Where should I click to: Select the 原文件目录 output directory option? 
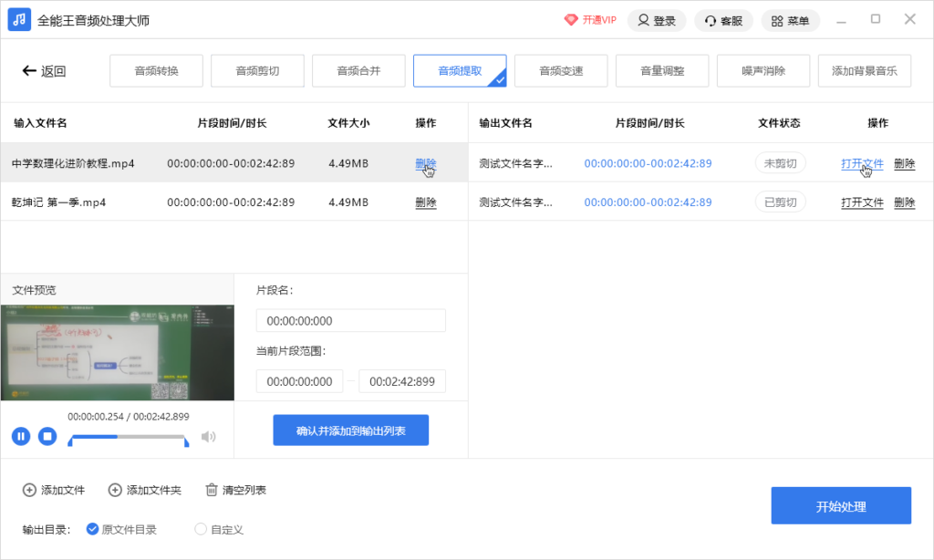pos(92,529)
